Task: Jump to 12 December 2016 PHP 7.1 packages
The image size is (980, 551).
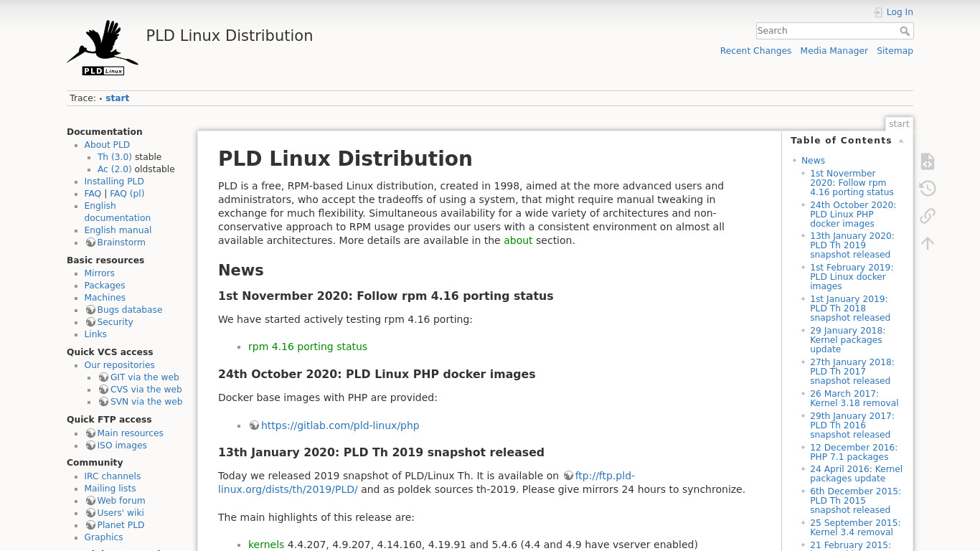Action: pos(854,452)
